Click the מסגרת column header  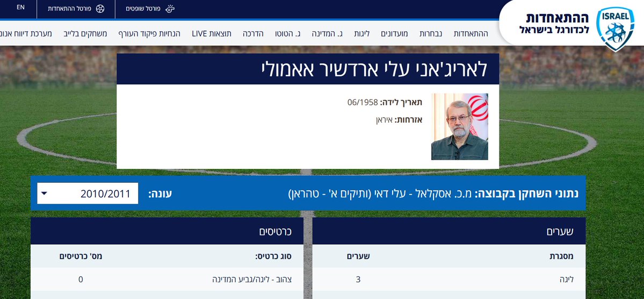pyautogui.click(x=561, y=256)
